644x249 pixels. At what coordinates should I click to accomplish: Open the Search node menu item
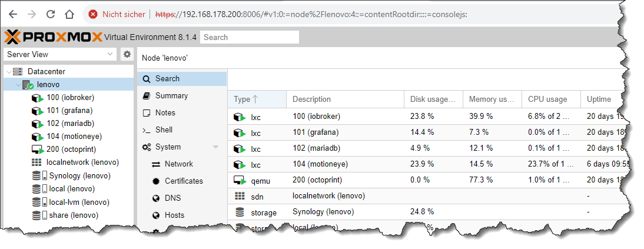click(x=182, y=78)
